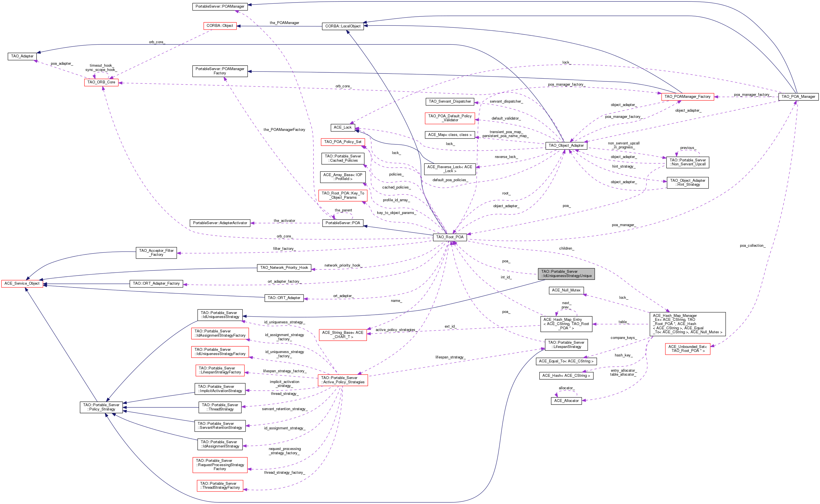Open the ACE_Null_Mutex node
The height and width of the screenshot is (504, 820).
click(x=566, y=290)
